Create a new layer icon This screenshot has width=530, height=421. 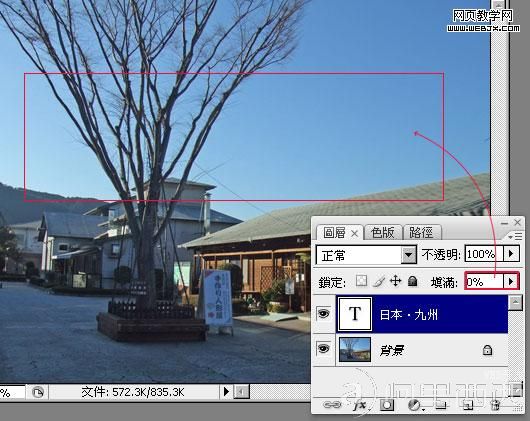tap(468, 404)
